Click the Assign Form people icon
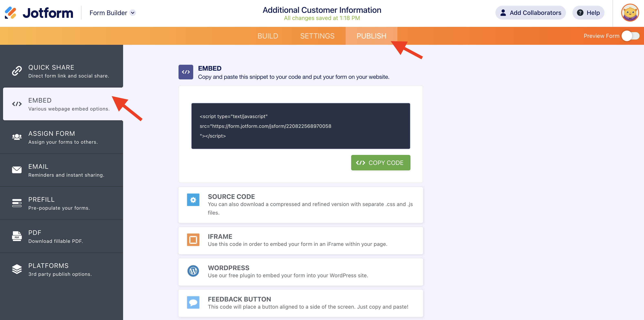The image size is (644, 320). click(17, 137)
